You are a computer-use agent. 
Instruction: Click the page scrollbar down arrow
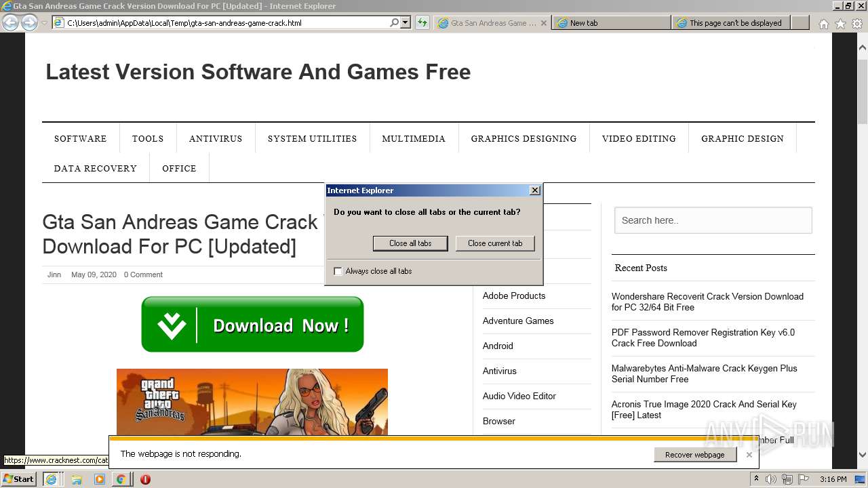(863, 455)
